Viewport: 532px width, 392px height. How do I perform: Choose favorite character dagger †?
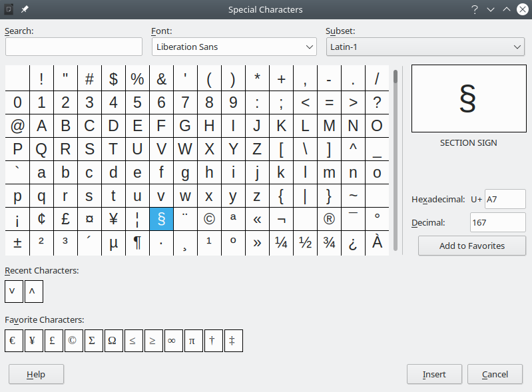click(214, 341)
